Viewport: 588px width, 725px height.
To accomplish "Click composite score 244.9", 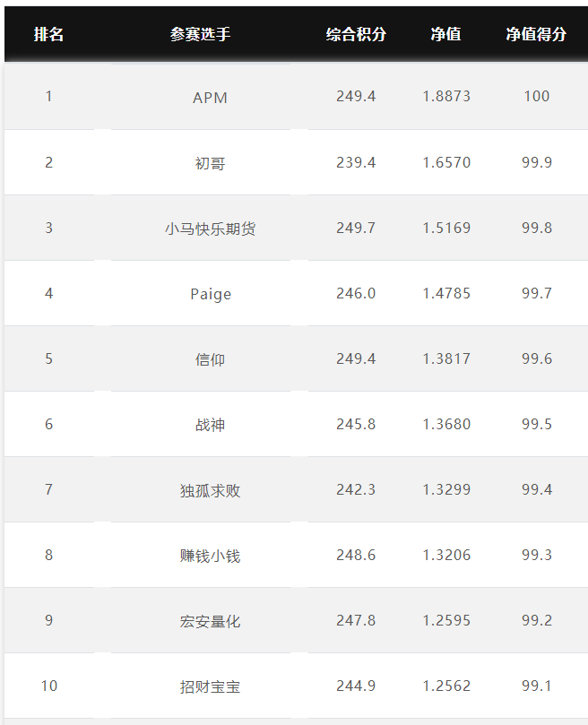I will [x=356, y=686].
